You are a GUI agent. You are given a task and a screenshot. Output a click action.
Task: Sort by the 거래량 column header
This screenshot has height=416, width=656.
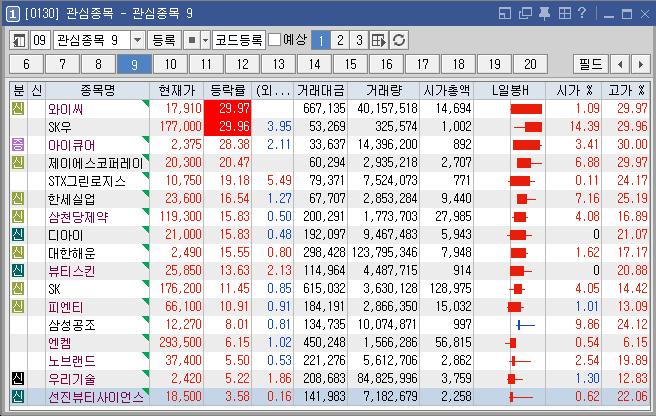pyautogui.click(x=383, y=90)
